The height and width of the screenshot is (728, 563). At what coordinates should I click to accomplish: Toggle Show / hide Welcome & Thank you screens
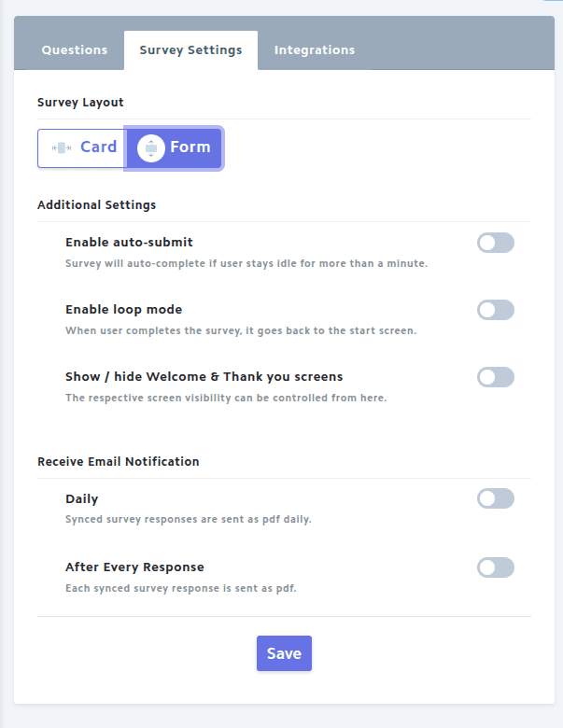(x=495, y=377)
